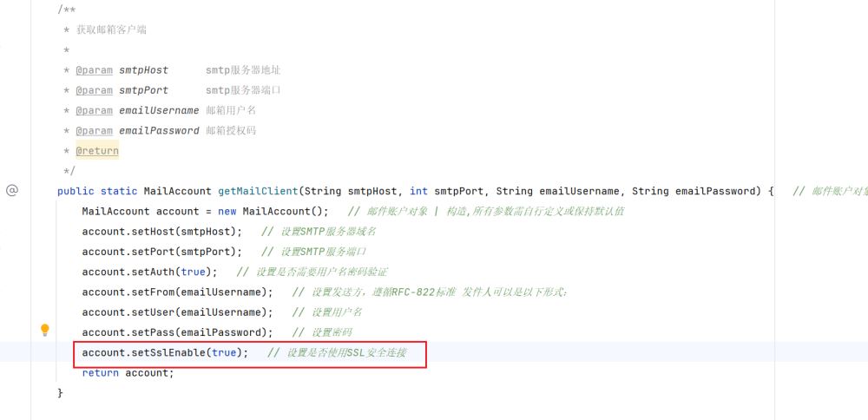Click the public static keywords
This screenshot has width=868, height=420.
pyautogui.click(x=97, y=191)
